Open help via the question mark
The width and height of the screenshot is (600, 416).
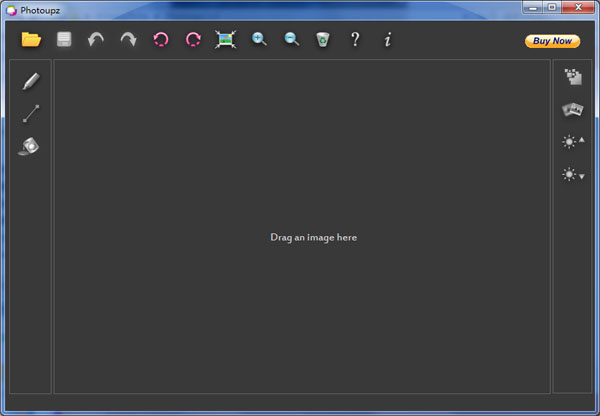354,40
